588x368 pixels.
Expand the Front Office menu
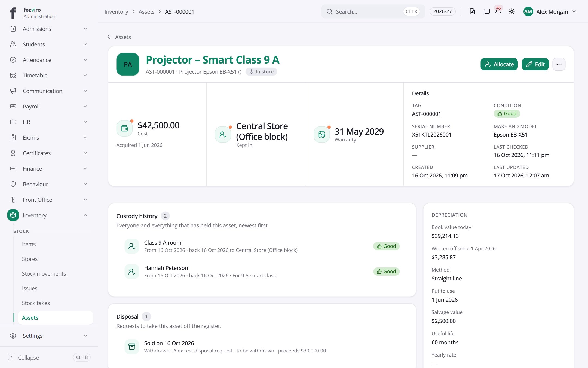pyautogui.click(x=49, y=200)
